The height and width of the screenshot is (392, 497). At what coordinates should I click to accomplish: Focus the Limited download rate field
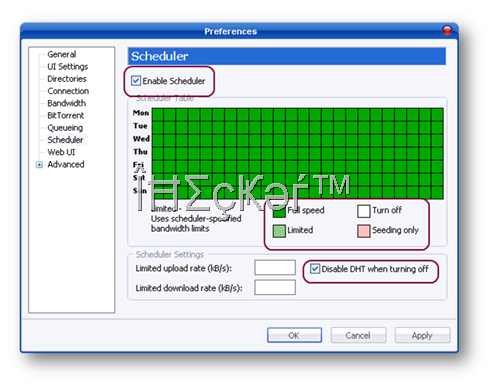(x=275, y=287)
